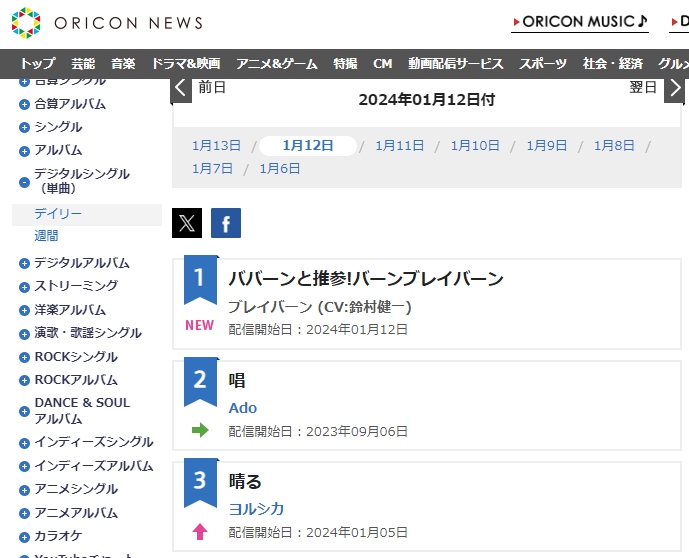689x558 pixels.
Task: Expand the 合算アルバム plus icon
Action: [x=25, y=105]
